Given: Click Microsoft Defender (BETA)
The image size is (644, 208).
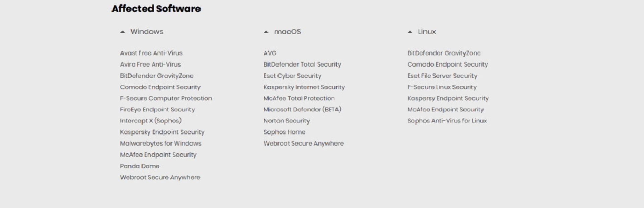Looking at the screenshot, I should point(302,110).
